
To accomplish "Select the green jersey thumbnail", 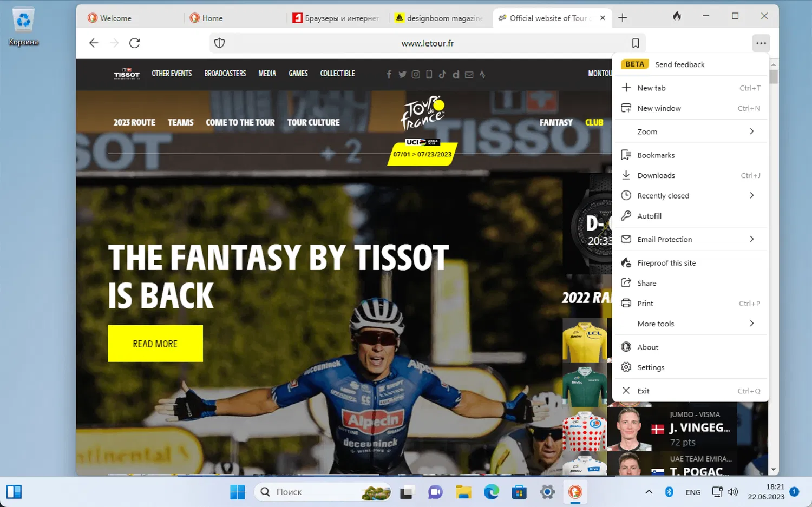I will (585, 385).
